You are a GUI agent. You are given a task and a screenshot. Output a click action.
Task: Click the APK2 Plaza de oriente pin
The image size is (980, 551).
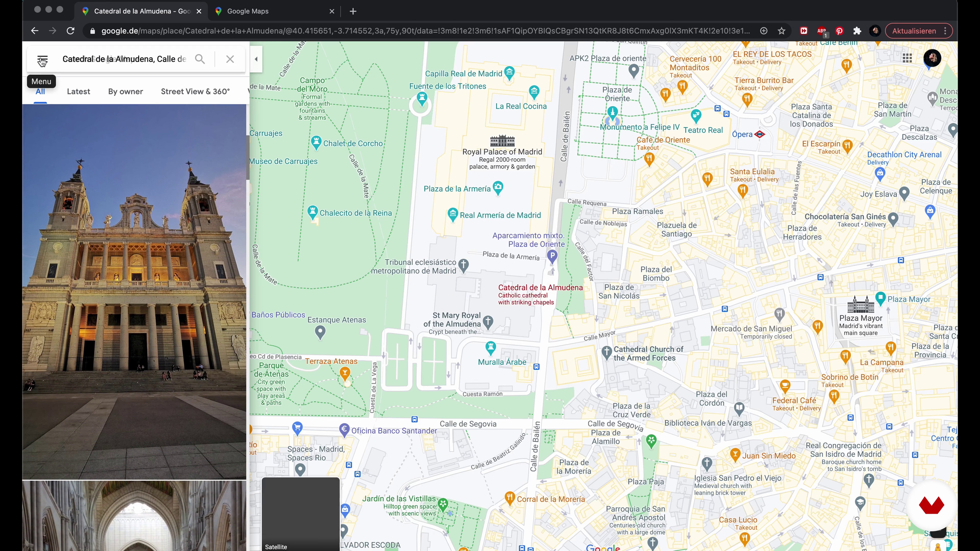click(x=633, y=71)
